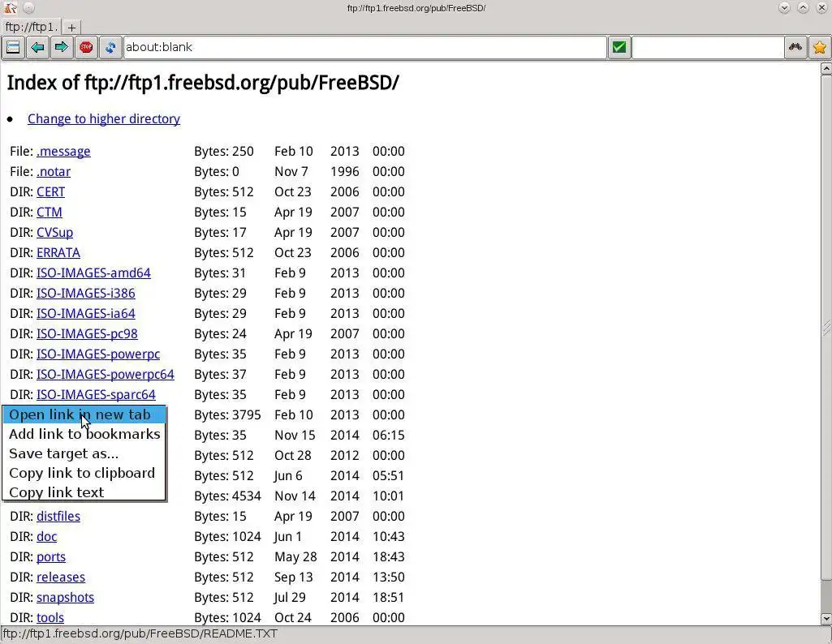Click the star bookmarks icon
The width and height of the screenshot is (832, 644).
(x=820, y=47)
